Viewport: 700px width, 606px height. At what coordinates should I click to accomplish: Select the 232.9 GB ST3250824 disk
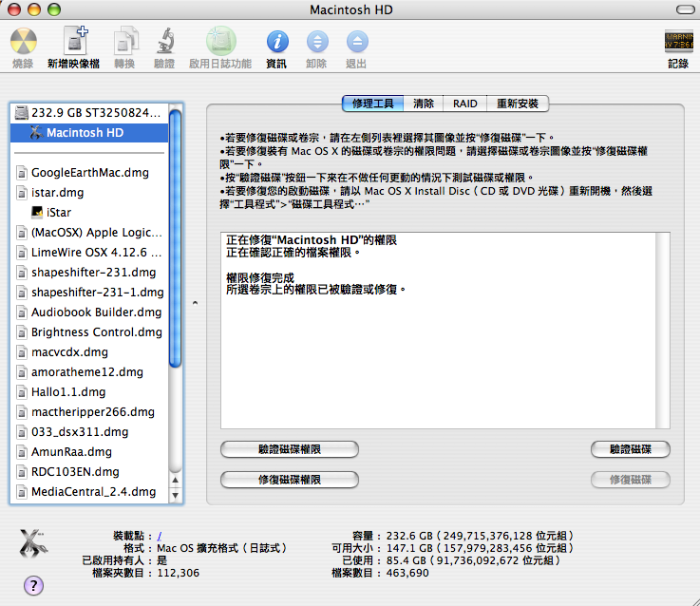tap(89, 112)
